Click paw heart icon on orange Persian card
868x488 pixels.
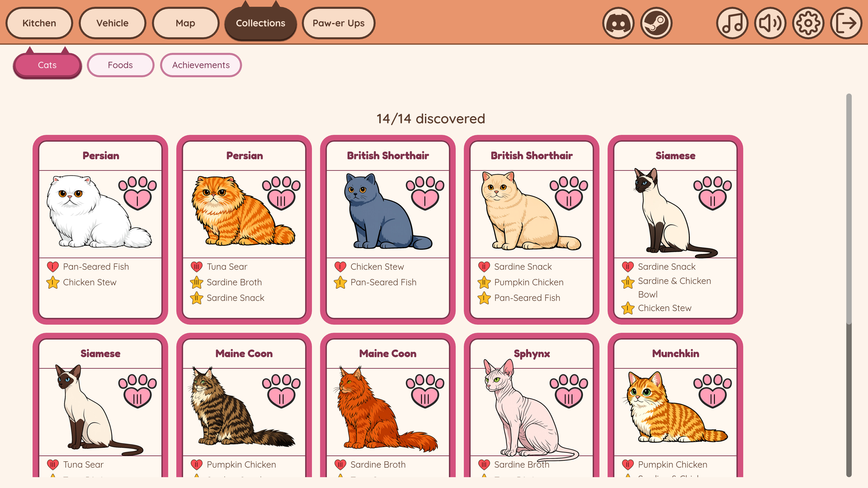pos(281,193)
